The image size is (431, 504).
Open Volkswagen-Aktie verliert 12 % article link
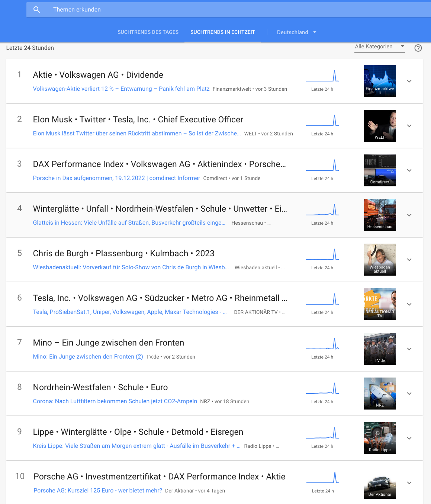(121, 89)
